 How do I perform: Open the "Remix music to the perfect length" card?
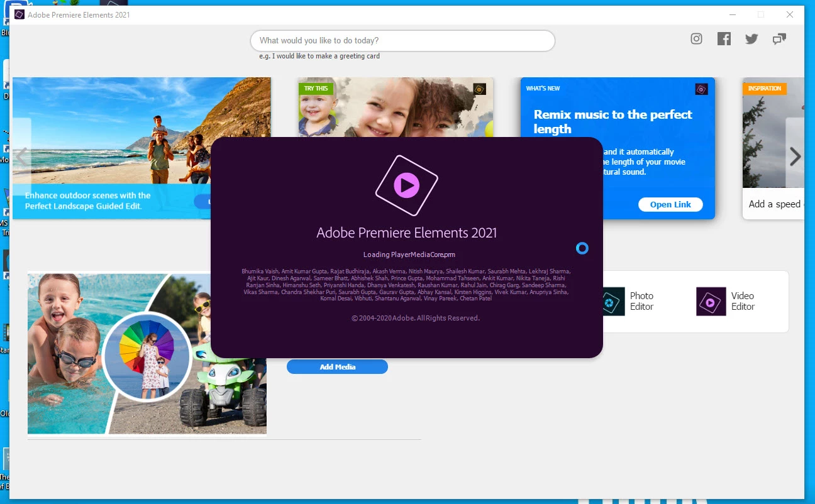618,148
